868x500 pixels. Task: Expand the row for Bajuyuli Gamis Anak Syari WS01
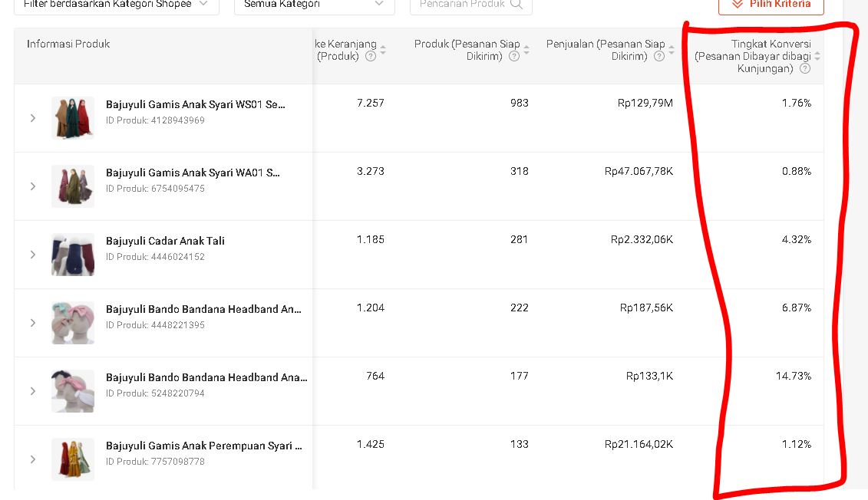tap(32, 118)
